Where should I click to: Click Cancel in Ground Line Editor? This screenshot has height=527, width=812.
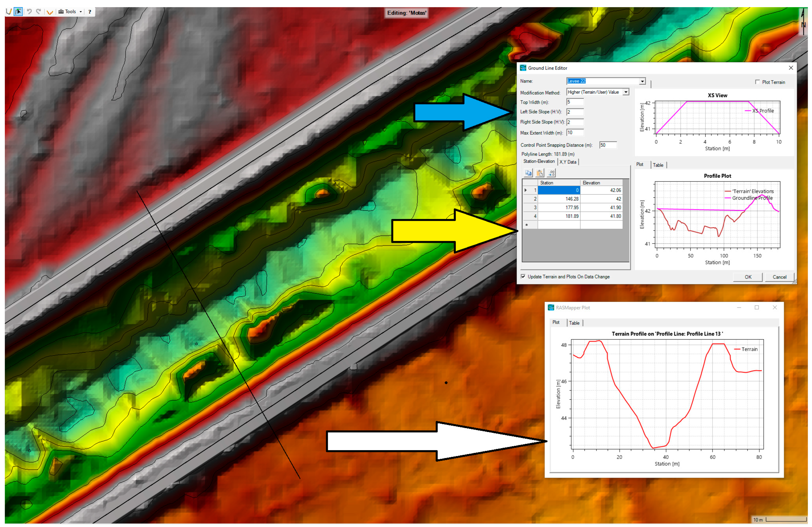pos(779,277)
